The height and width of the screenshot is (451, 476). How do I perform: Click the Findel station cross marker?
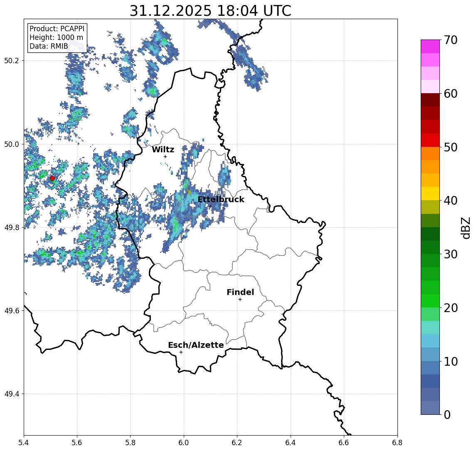(240, 300)
